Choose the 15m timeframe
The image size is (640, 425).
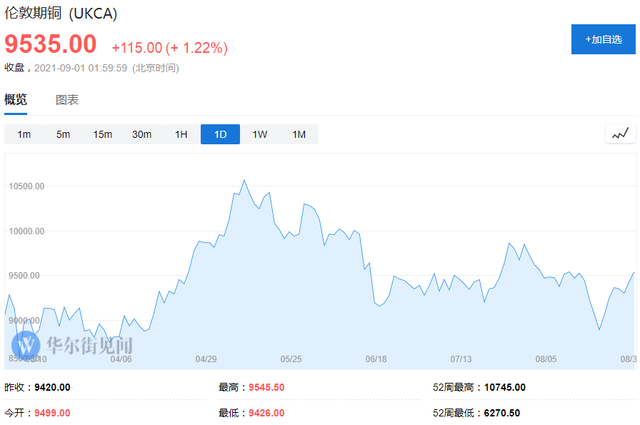102,134
